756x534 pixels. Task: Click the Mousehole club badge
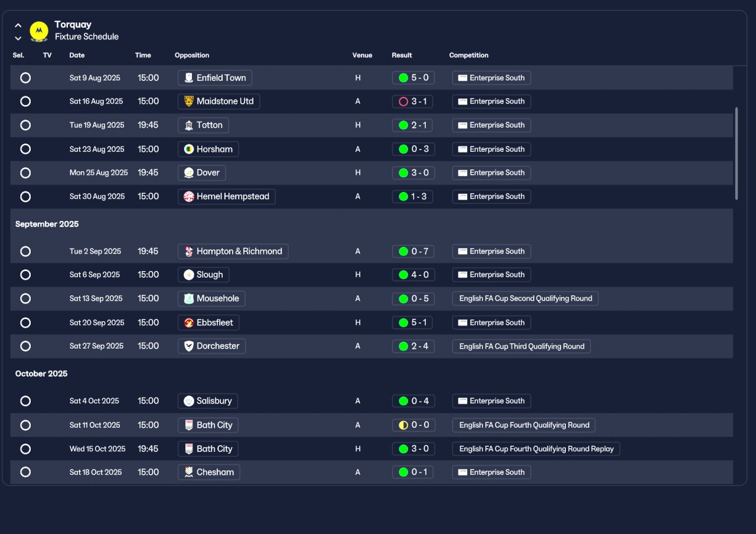(x=188, y=298)
